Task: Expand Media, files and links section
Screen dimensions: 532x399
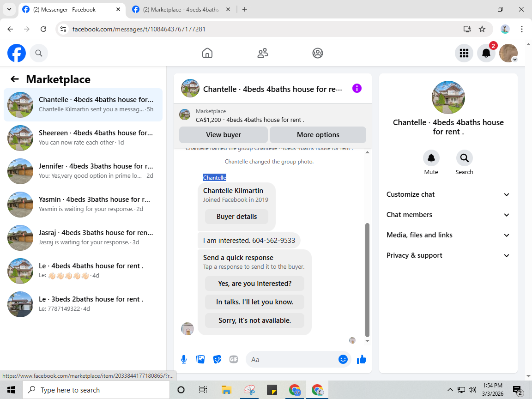Action: pyautogui.click(x=448, y=235)
